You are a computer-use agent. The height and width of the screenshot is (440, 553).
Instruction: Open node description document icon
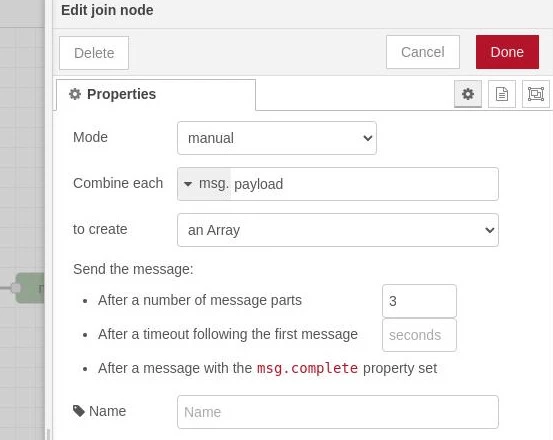(502, 94)
